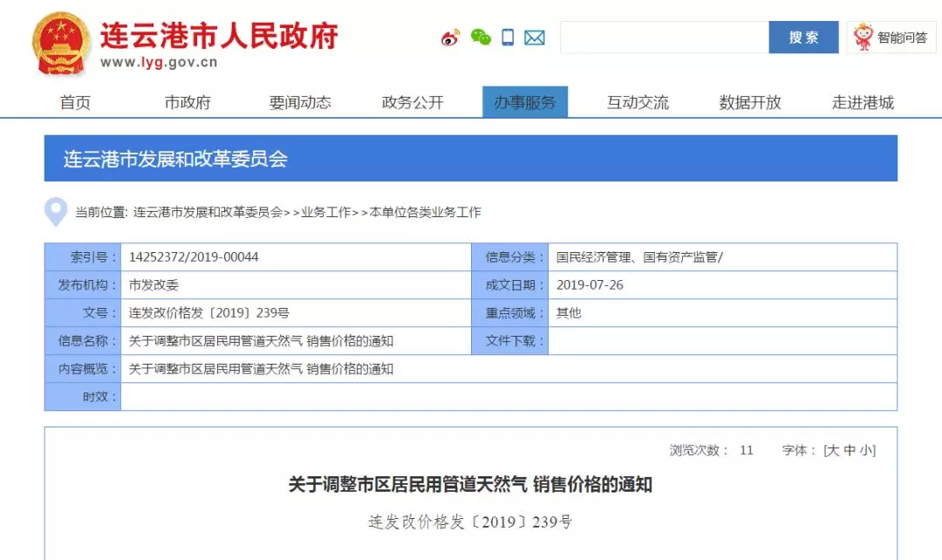Click the 时效 label cell
The image size is (942, 560).
[x=83, y=397]
